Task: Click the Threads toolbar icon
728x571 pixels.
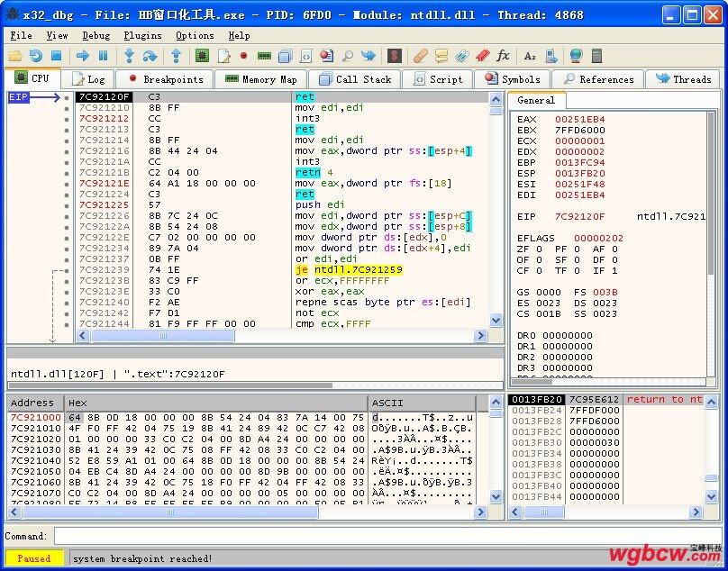Action: point(369,56)
